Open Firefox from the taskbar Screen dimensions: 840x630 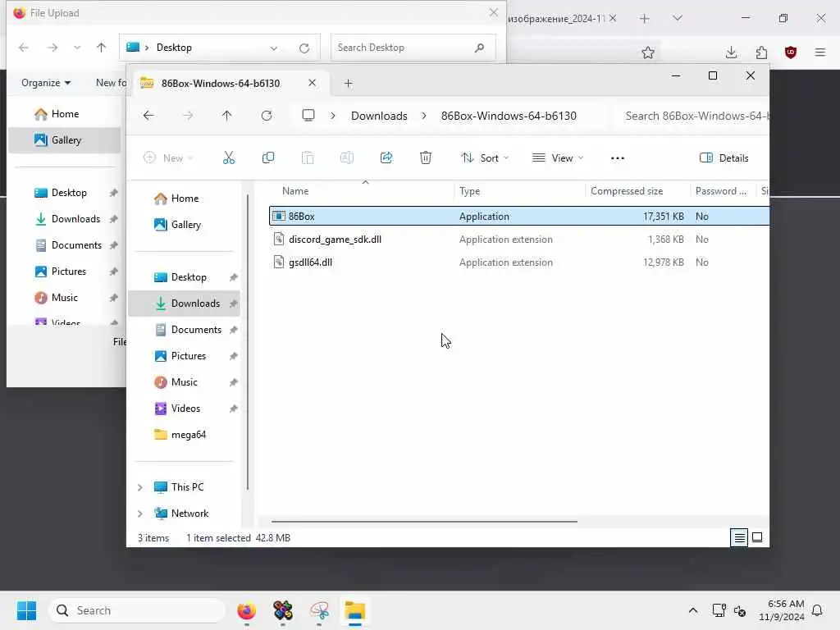tap(246, 610)
